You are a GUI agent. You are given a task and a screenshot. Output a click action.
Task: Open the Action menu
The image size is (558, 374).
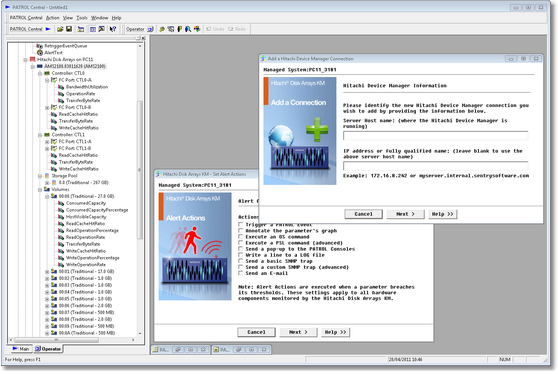[53, 18]
